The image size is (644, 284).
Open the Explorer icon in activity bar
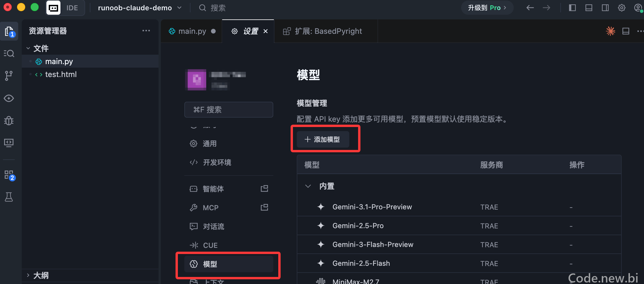9,31
